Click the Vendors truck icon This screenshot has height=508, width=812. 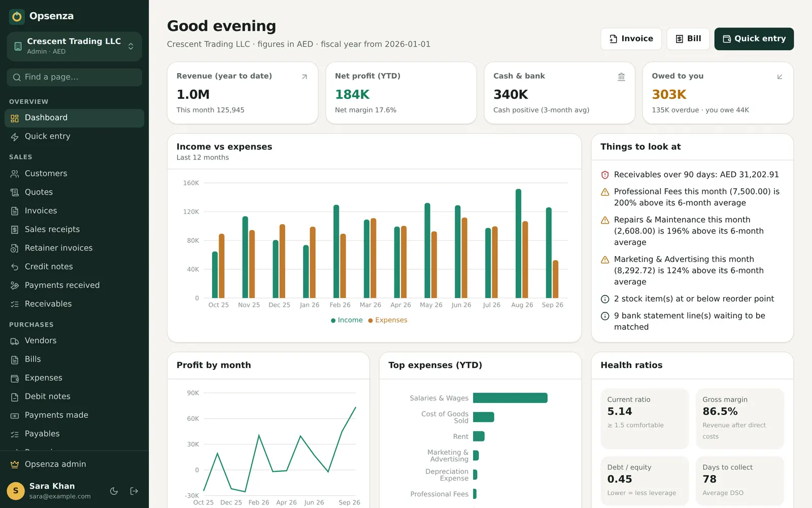pos(15,341)
